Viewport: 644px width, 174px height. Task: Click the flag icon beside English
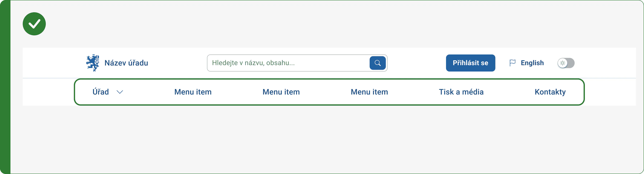(x=513, y=63)
